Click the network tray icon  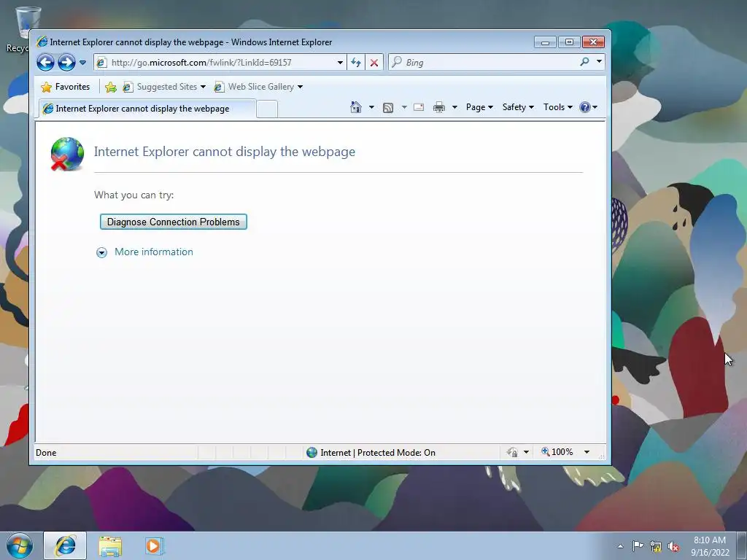point(656,547)
